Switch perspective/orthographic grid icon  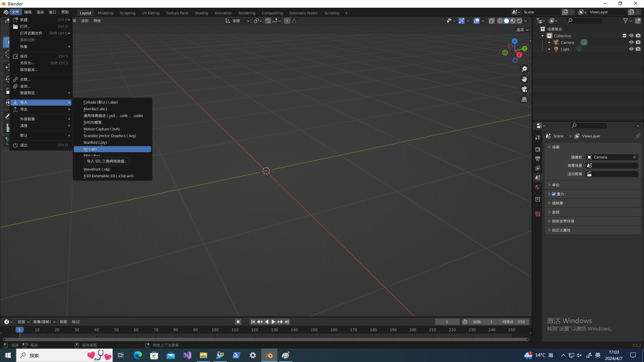tap(524, 99)
